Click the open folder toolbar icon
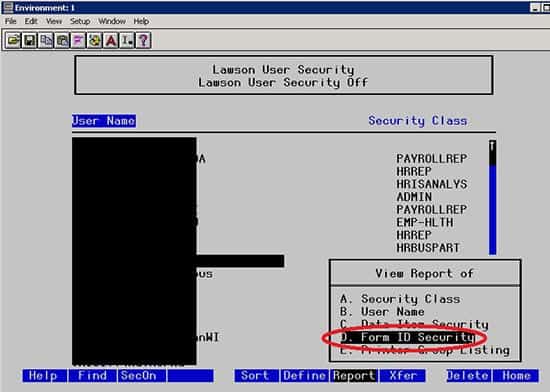550x392 pixels. [13, 40]
